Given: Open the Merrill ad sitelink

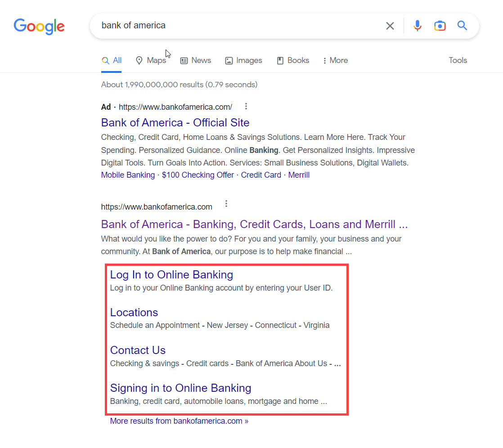Looking at the screenshot, I should [299, 175].
